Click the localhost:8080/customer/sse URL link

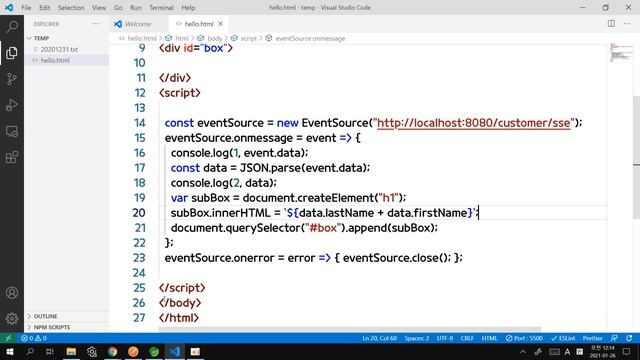[x=473, y=123]
